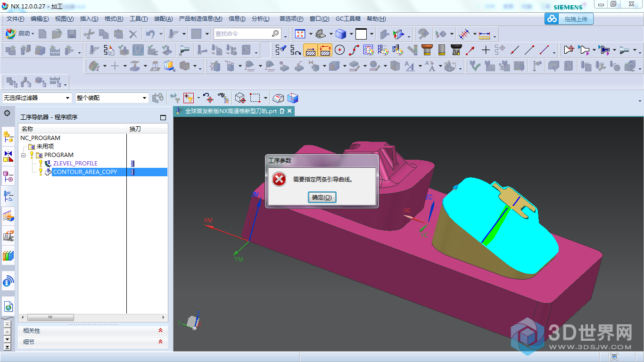Open the 工具(T) menu
Image resolution: width=644 pixels, height=362 pixels.
(x=139, y=19)
